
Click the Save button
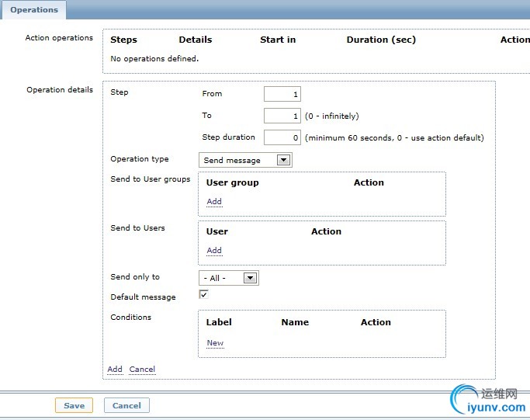click(74, 405)
